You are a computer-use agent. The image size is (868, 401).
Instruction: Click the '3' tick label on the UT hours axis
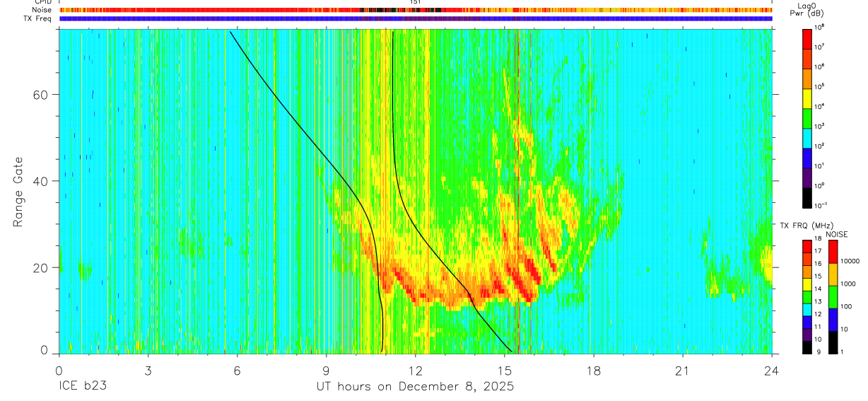pos(148,370)
